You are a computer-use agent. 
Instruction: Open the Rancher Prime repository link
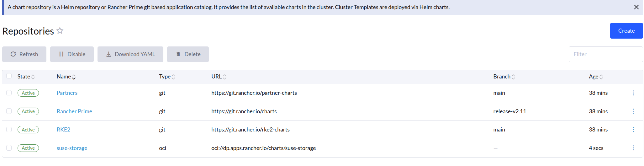click(74, 111)
